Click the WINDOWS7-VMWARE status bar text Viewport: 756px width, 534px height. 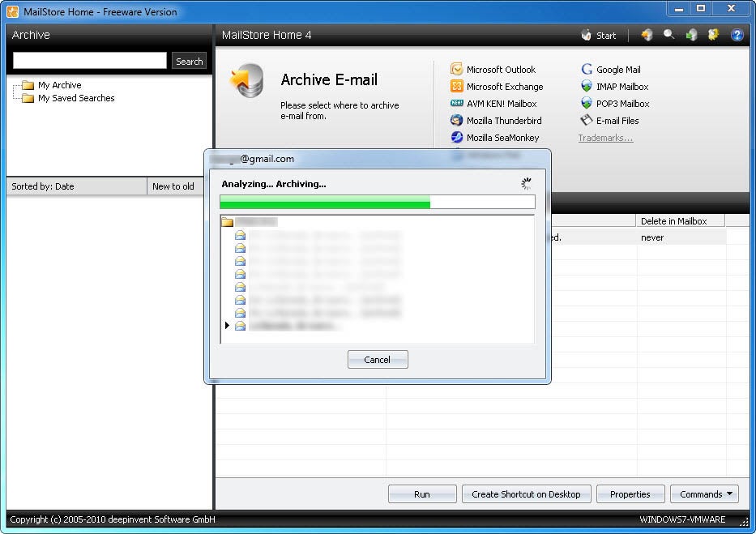(682, 519)
